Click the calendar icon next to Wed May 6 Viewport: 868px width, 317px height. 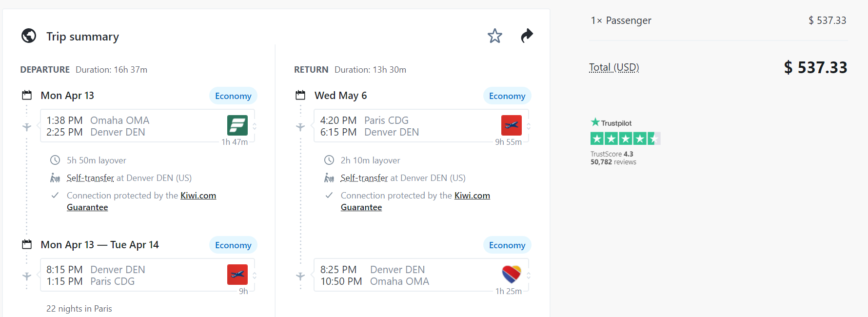[300, 95]
